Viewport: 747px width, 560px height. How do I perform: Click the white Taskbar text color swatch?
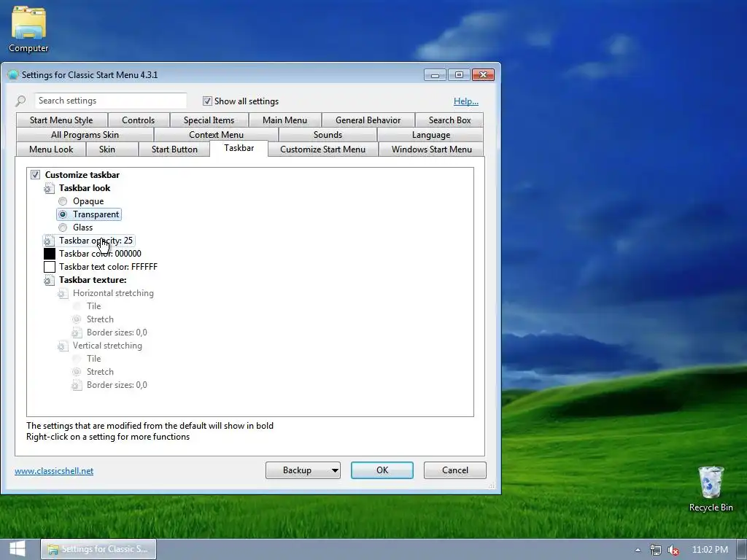[x=50, y=267]
